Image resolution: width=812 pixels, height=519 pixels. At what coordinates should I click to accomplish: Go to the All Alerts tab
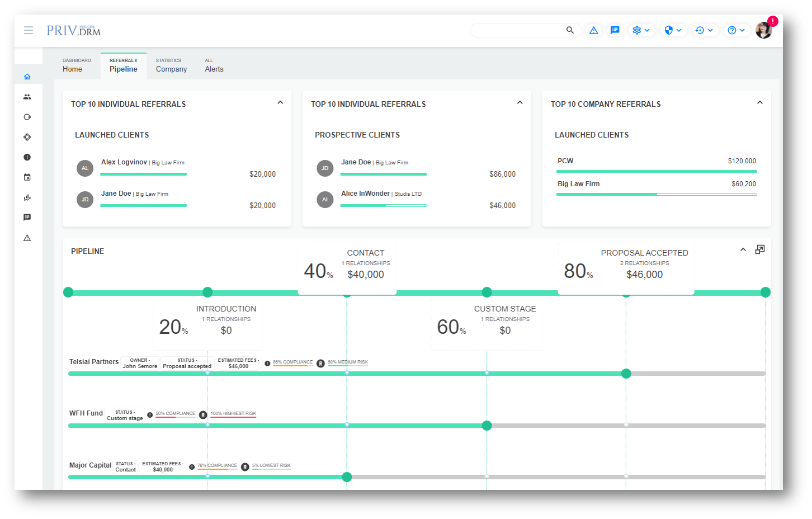pyautogui.click(x=214, y=65)
